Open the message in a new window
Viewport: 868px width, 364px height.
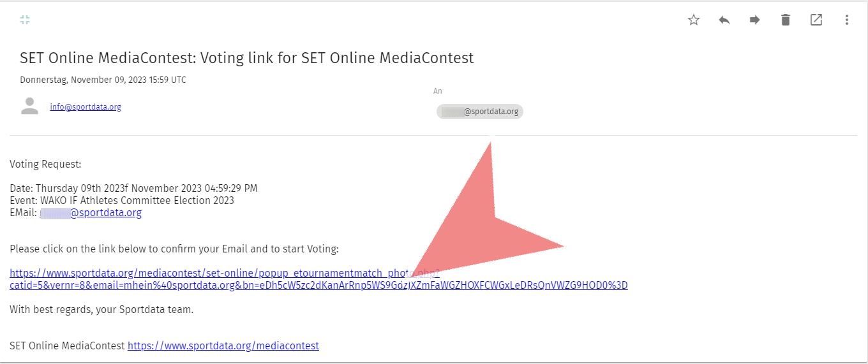(x=816, y=20)
